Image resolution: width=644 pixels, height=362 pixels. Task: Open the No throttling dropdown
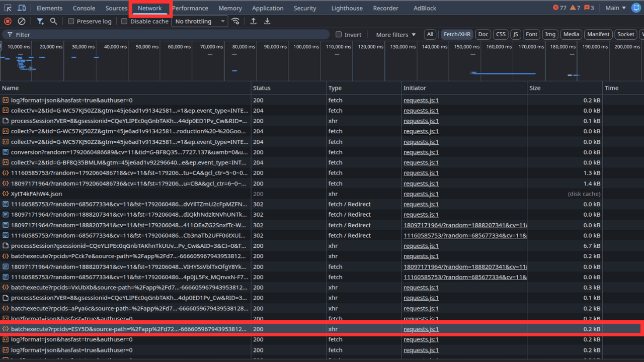(x=200, y=21)
